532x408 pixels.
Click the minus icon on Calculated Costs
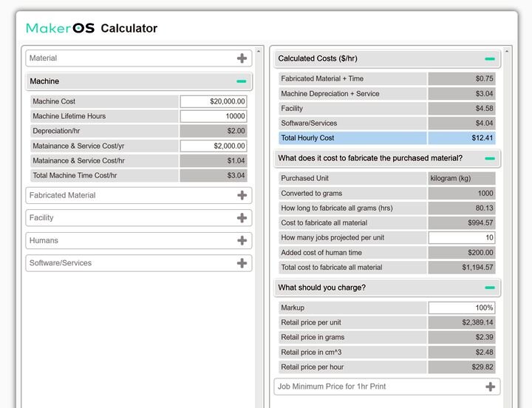(490, 59)
